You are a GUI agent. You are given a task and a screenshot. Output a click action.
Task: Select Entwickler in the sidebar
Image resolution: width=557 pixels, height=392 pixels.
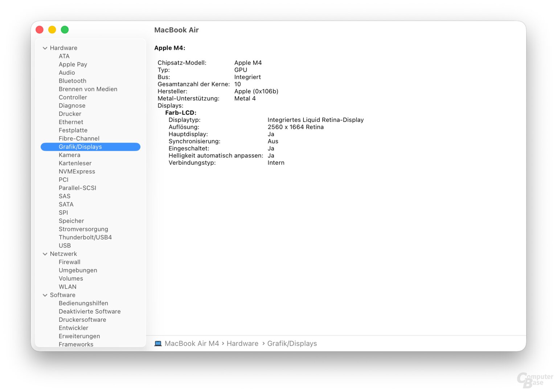click(x=74, y=328)
